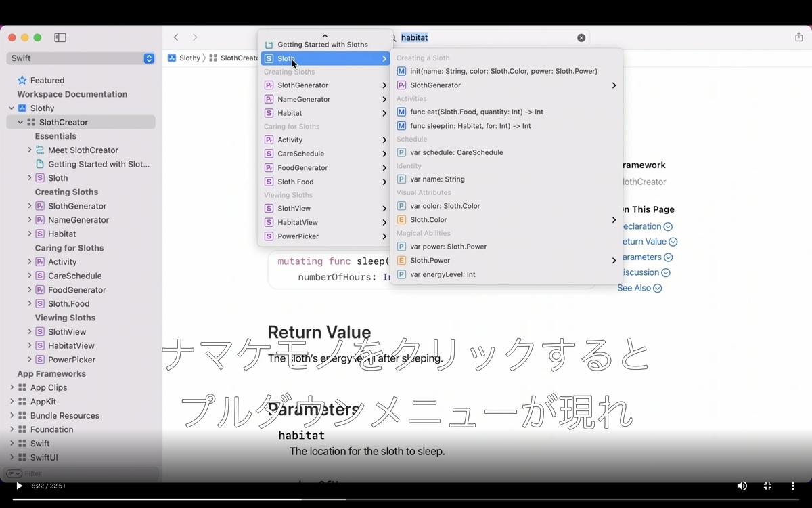
Task: Toggle the sidebar panel icon
Action: [x=60, y=37]
